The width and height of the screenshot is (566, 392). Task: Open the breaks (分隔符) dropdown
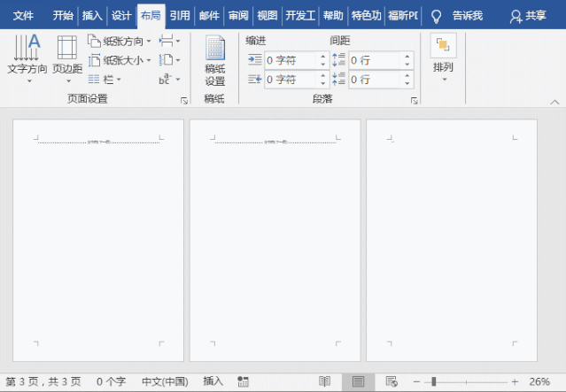click(170, 41)
